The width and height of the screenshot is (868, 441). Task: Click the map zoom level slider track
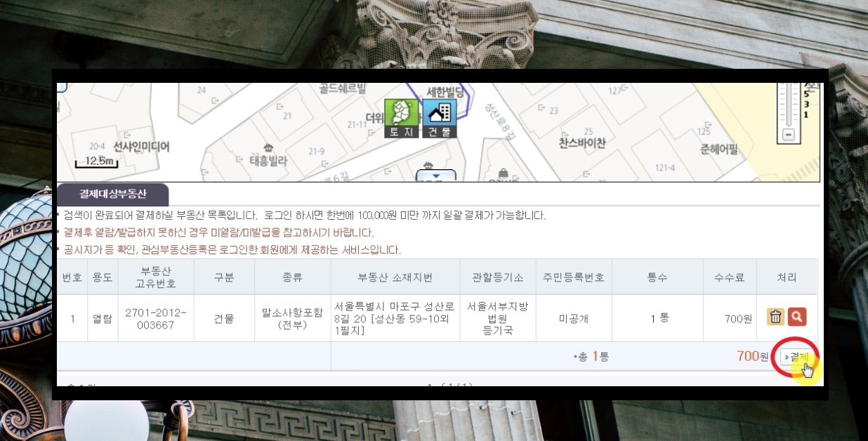point(788,105)
